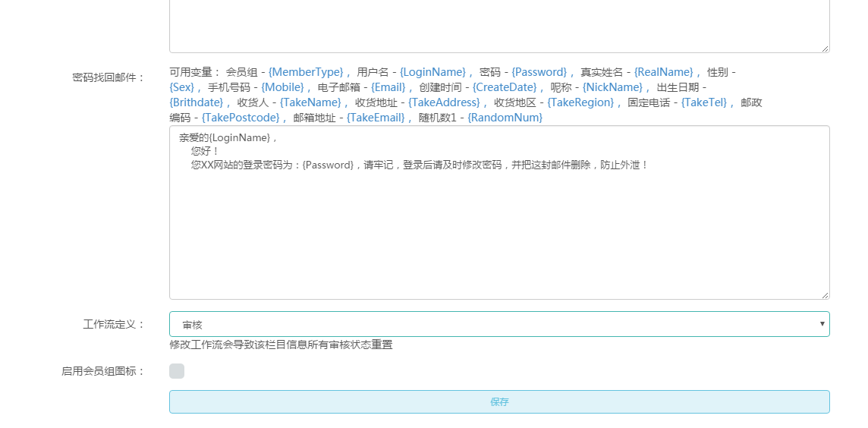Click the {Password} variable link

(539, 72)
